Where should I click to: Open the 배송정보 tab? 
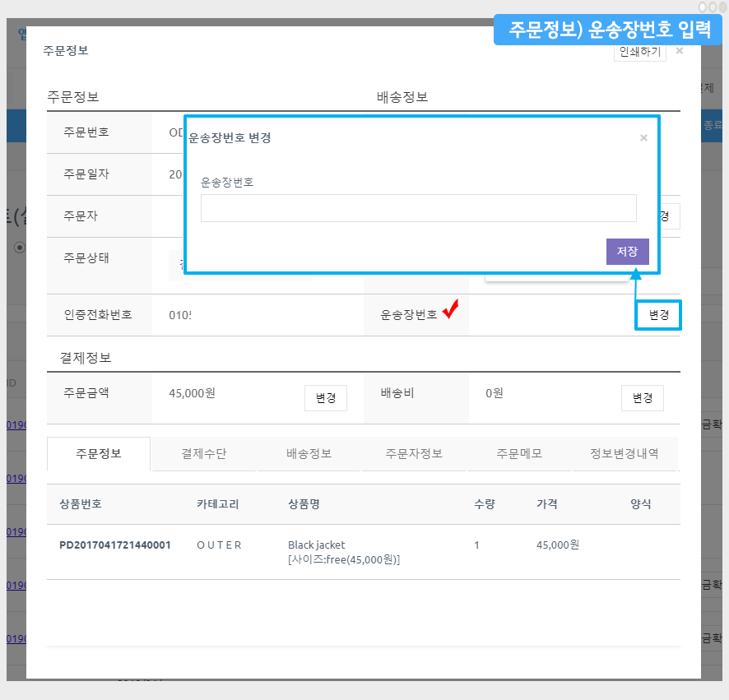tap(309, 453)
